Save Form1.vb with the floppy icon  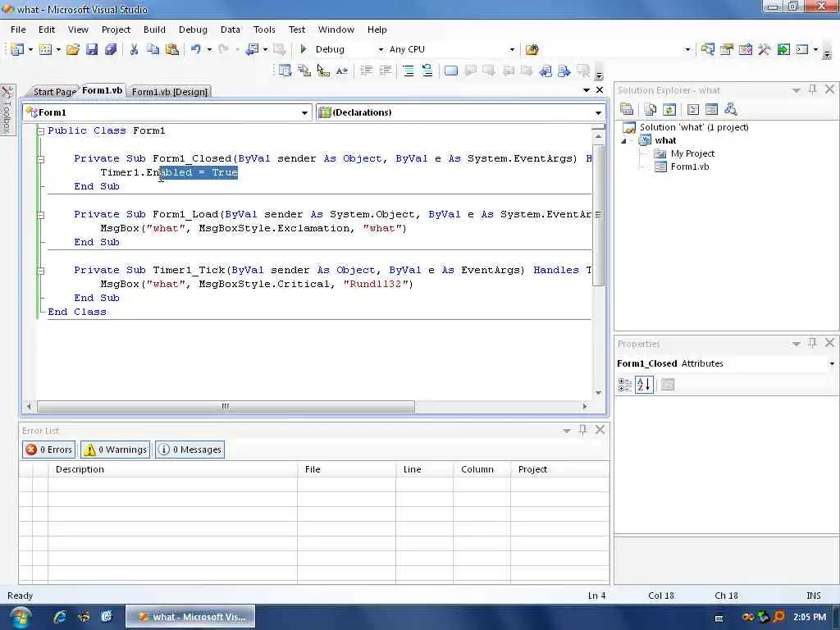pyautogui.click(x=92, y=49)
